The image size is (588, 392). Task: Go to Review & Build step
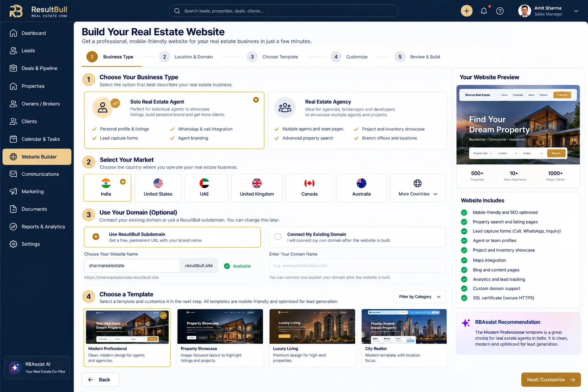click(x=417, y=57)
